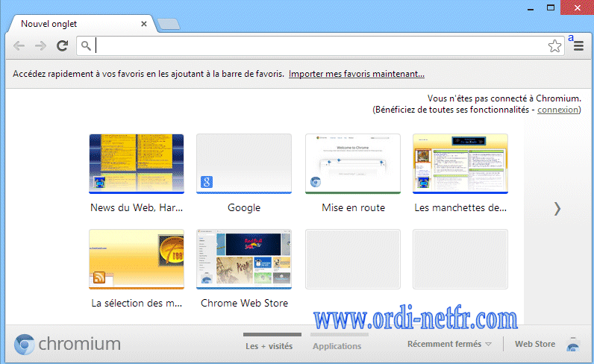Click the 'Chrome Web Store' caption
Screen dimensions: 594x364
click(244, 303)
